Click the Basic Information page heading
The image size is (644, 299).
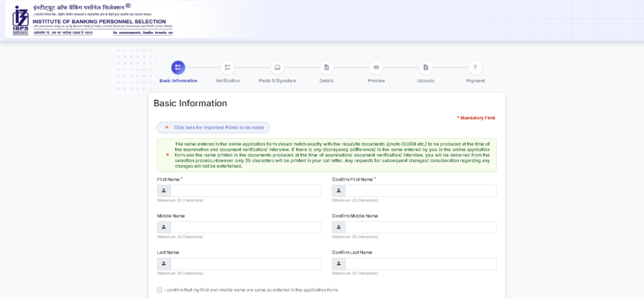click(190, 104)
